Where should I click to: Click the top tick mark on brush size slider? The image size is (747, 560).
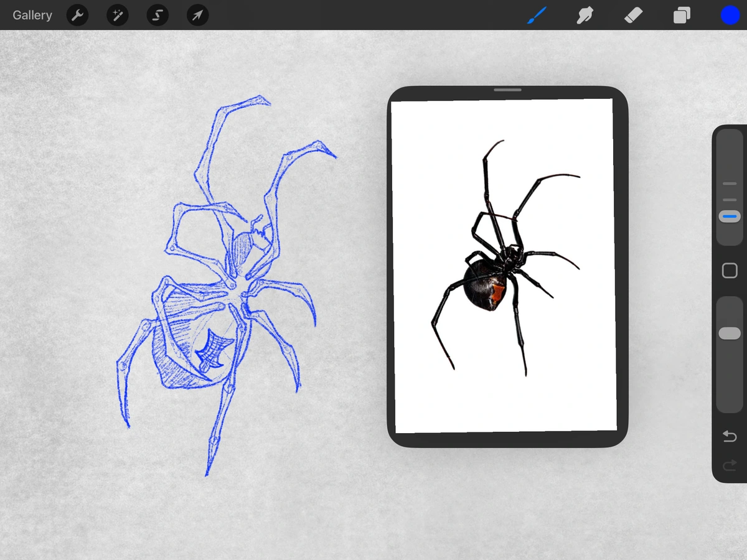729,184
